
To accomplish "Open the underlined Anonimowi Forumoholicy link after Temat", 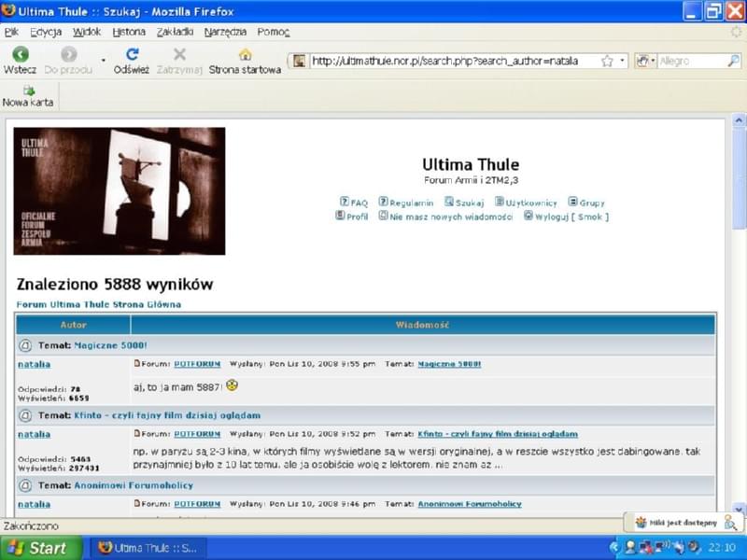I will (470, 504).
